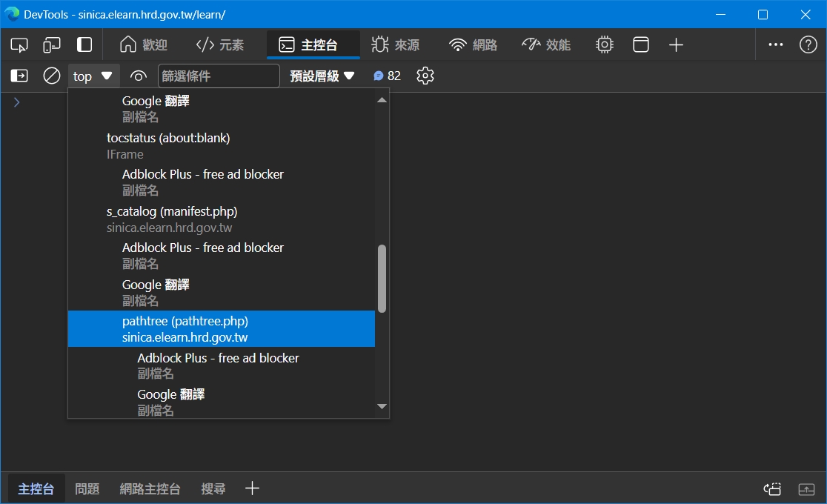827x504 pixels.
Task: Click the dropdown list scroll up arrow
Action: (x=382, y=100)
